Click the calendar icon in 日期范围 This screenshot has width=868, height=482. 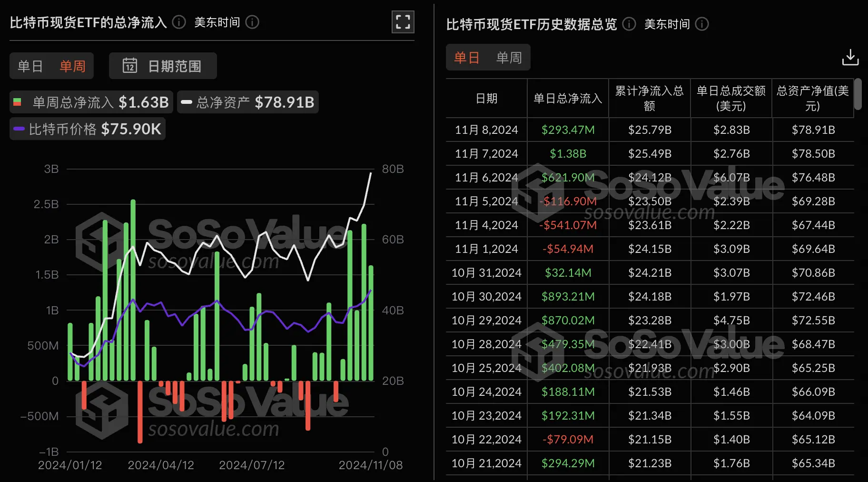pyautogui.click(x=129, y=65)
